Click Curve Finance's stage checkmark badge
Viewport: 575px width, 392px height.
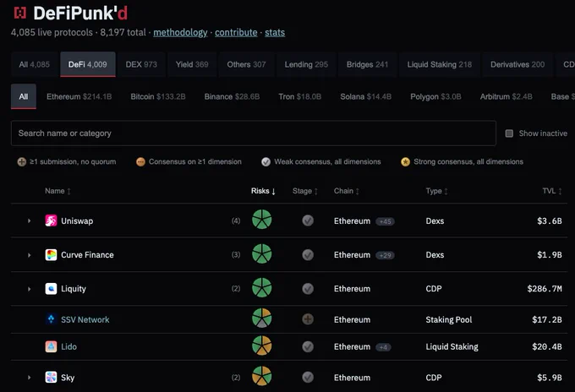coord(308,254)
